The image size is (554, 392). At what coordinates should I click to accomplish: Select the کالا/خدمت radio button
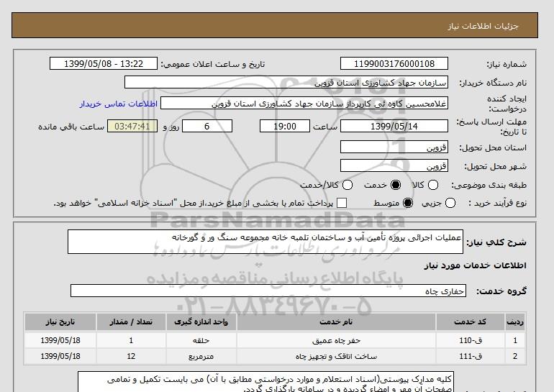(x=348, y=185)
